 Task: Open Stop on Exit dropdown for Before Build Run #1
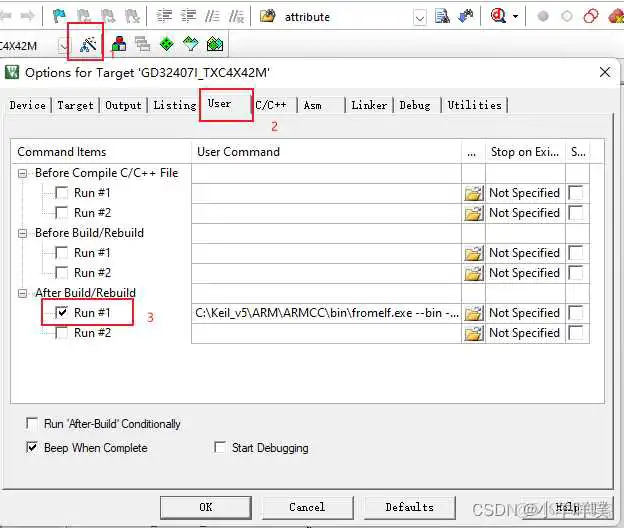(525, 253)
